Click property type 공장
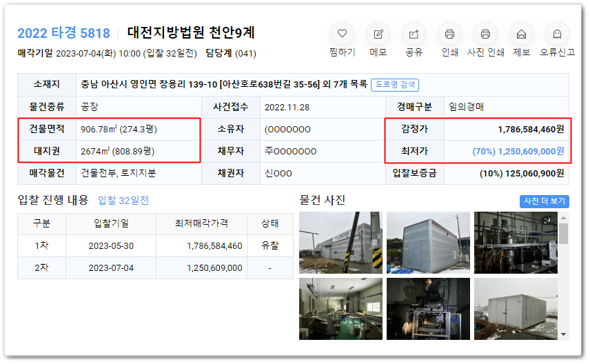The height and width of the screenshot is (364, 590). 90,108
